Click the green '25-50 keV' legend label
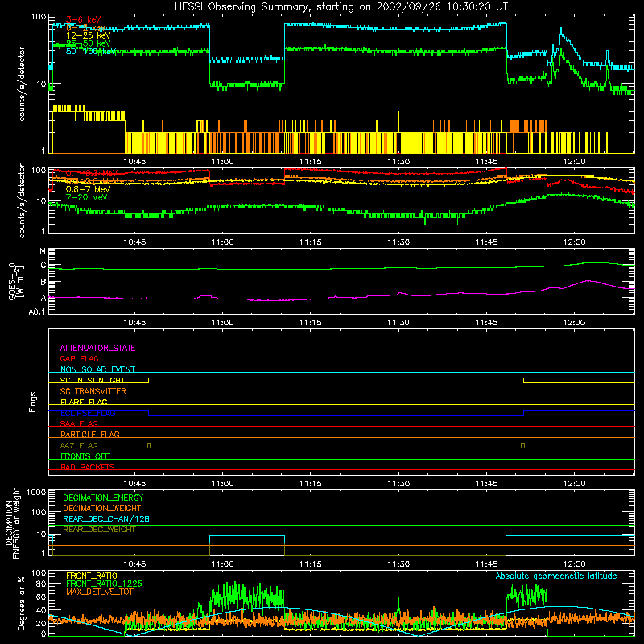The width and height of the screenshot is (644, 644). click(x=89, y=43)
